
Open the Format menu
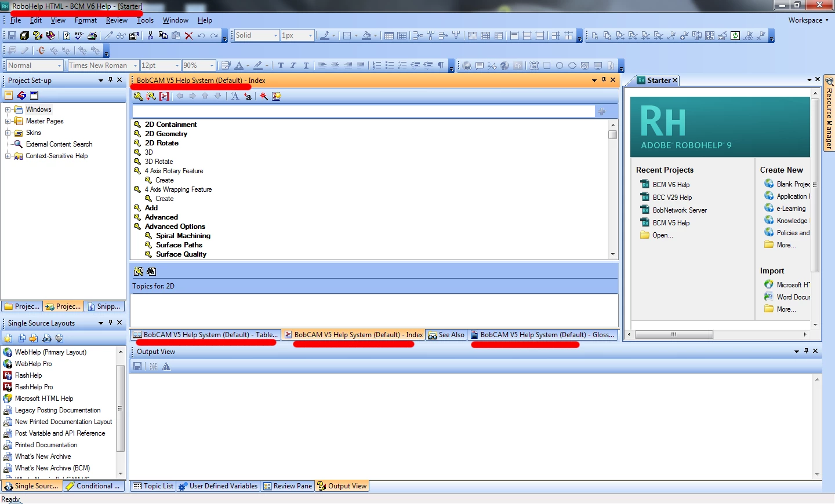[x=86, y=20]
